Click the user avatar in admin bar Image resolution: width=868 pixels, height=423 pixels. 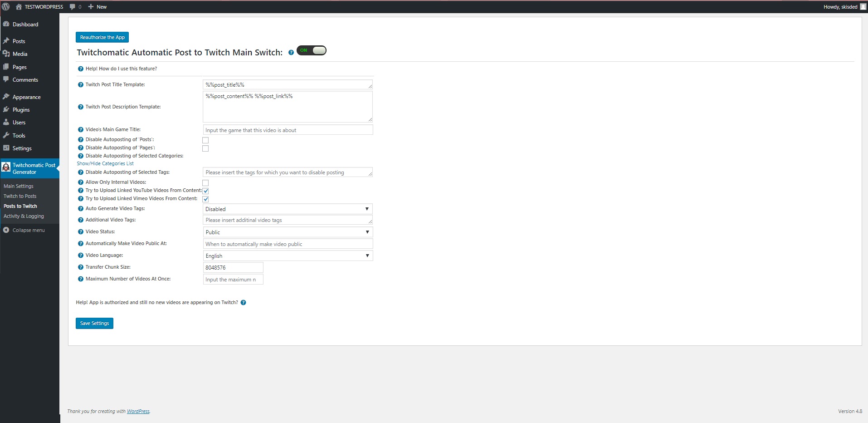click(863, 7)
